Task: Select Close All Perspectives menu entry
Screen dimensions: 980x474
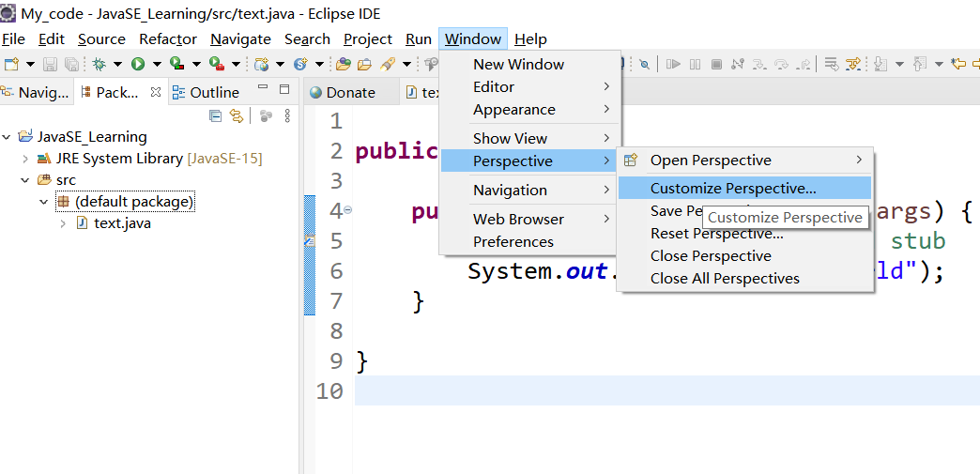Action: (744, 278)
